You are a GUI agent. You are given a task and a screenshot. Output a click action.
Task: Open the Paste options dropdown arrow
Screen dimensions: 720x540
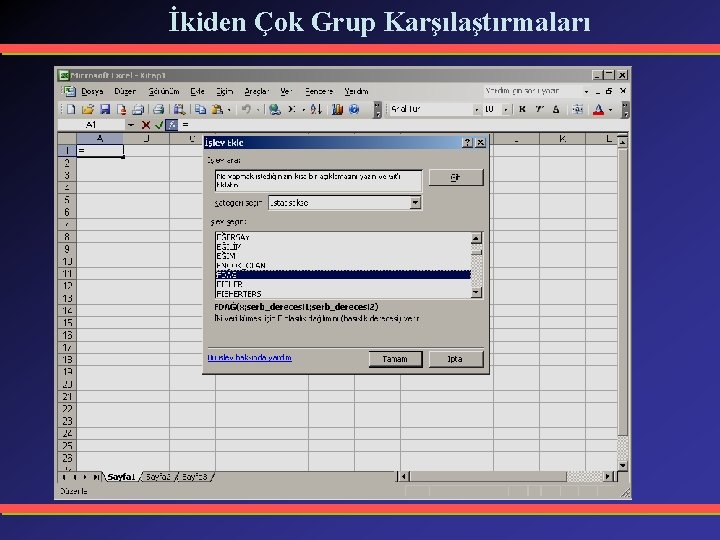(x=229, y=110)
